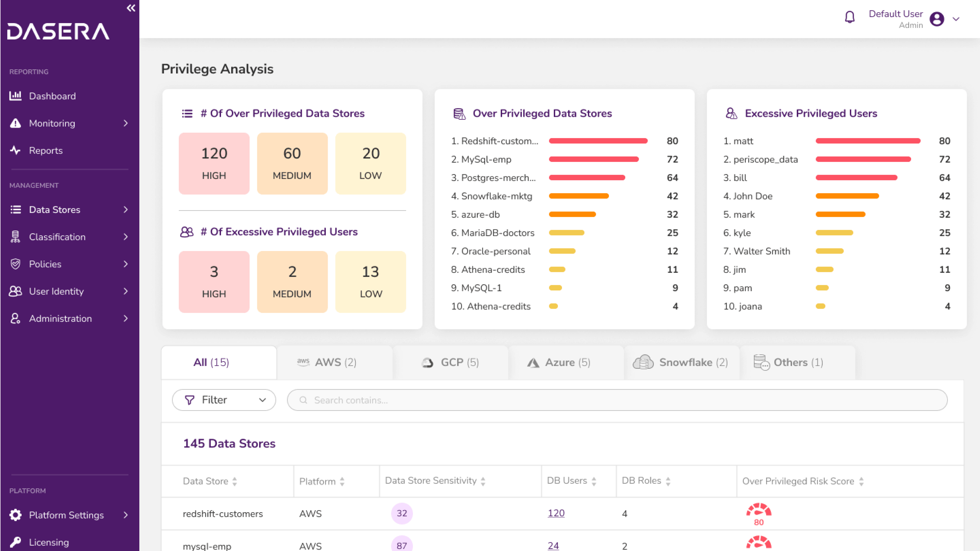980x551 pixels.
Task: Expand the Monitoring submenu chevron
Action: point(126,123)
